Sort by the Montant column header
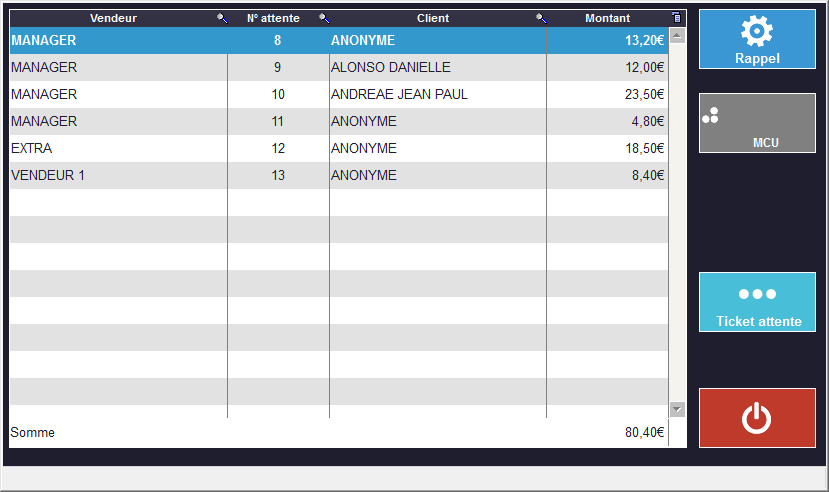 tap(607, 18)
